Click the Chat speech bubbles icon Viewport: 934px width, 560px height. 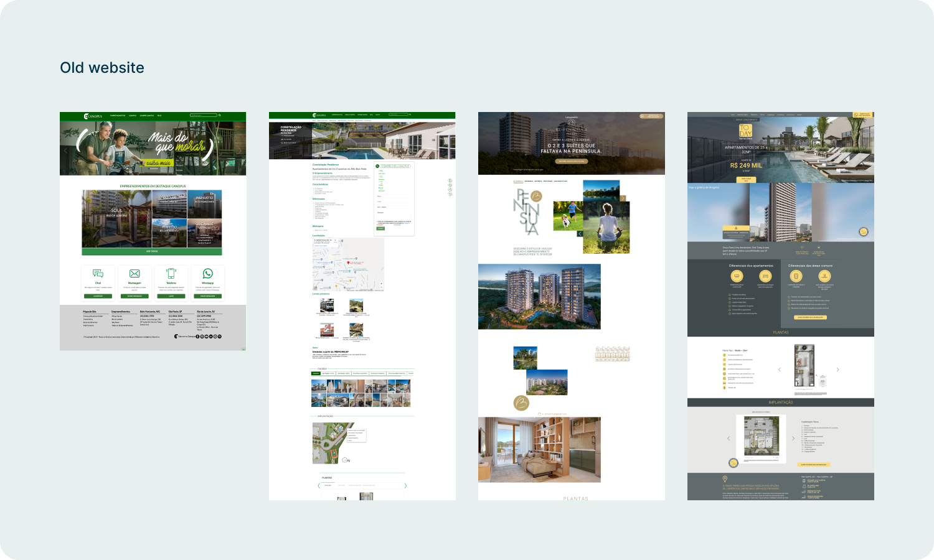(98, 274)
